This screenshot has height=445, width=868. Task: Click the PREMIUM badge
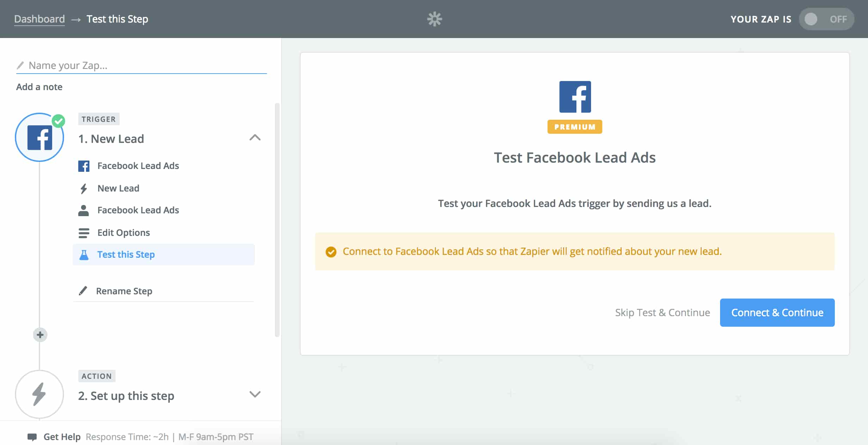(x=575, y=127)
